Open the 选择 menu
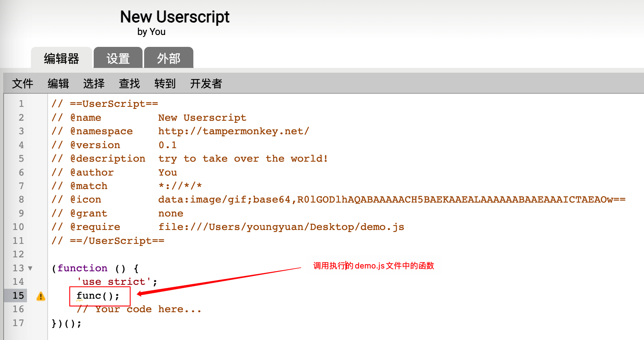 point(94,83)
